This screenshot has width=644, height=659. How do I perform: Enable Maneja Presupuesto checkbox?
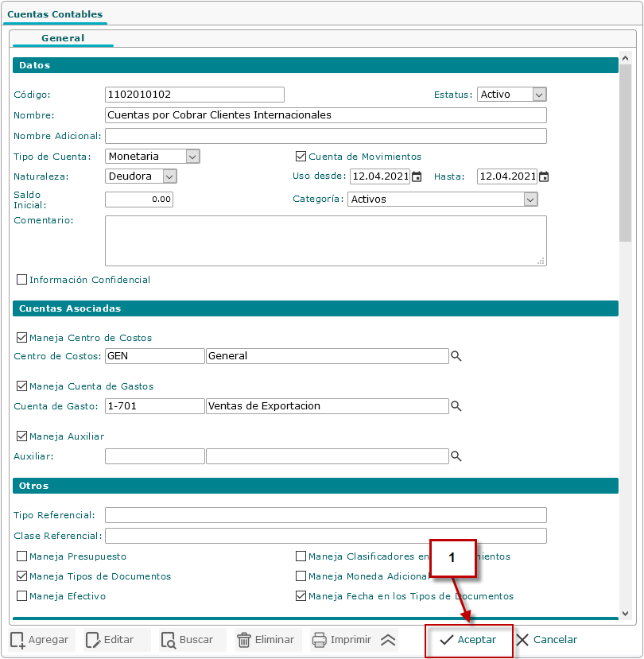pyautogui.click(x=21, y=556)
